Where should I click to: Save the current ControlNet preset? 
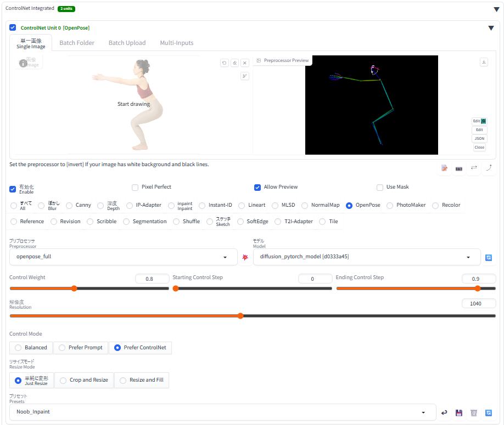pyautogui.click(x=459, y=412)
